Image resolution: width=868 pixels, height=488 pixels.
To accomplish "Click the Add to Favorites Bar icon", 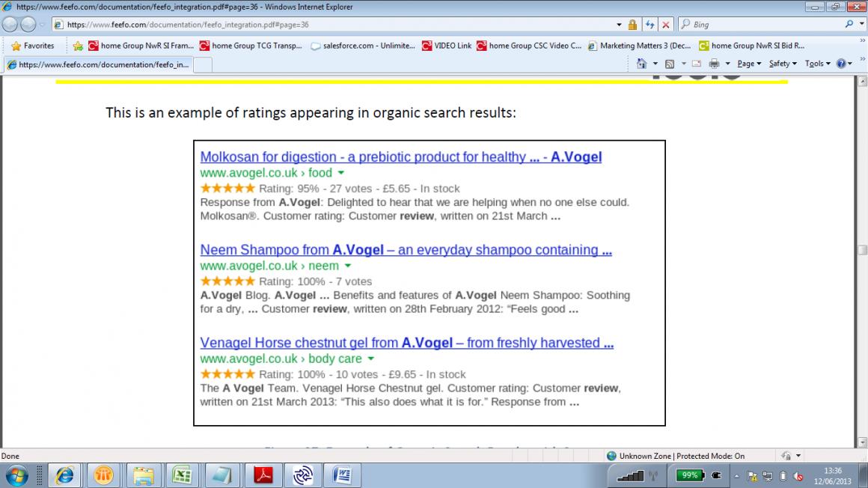I will pyautogui.click(x=77, y=46).
